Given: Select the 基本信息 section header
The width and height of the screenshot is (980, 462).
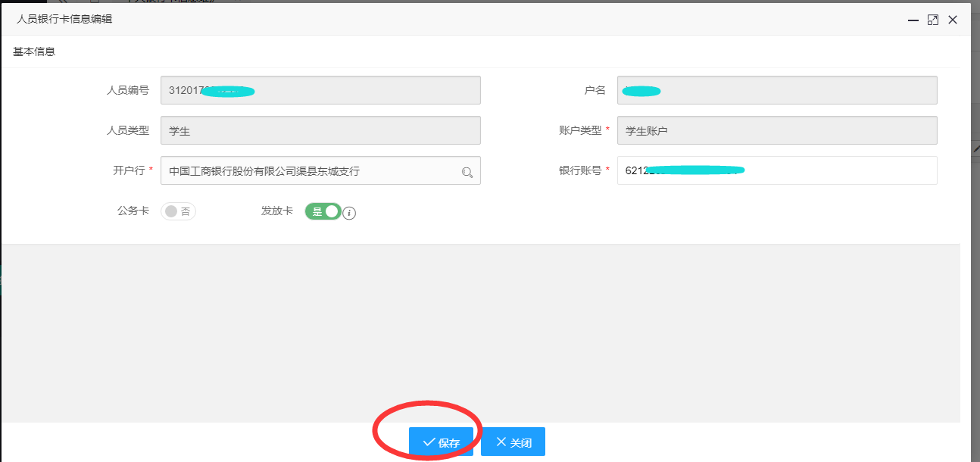Looking at the screenshot, I should point(34,52).
